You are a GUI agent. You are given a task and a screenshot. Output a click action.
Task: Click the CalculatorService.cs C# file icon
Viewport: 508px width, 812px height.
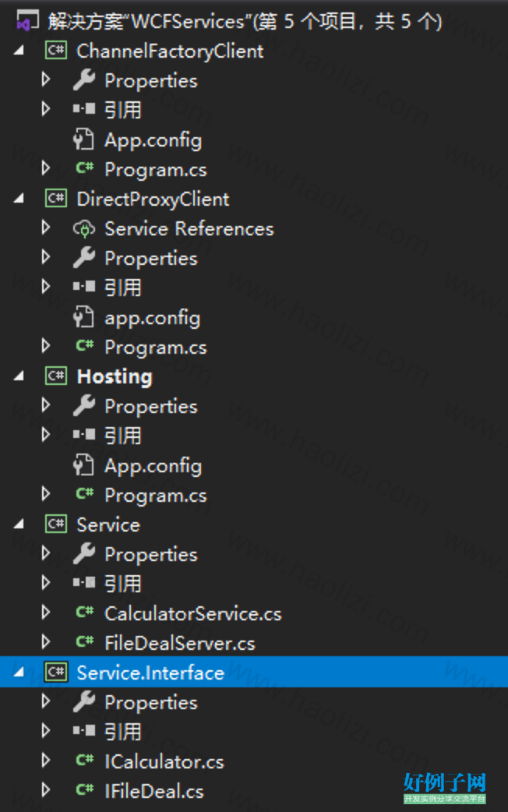(x=85, y=613)
